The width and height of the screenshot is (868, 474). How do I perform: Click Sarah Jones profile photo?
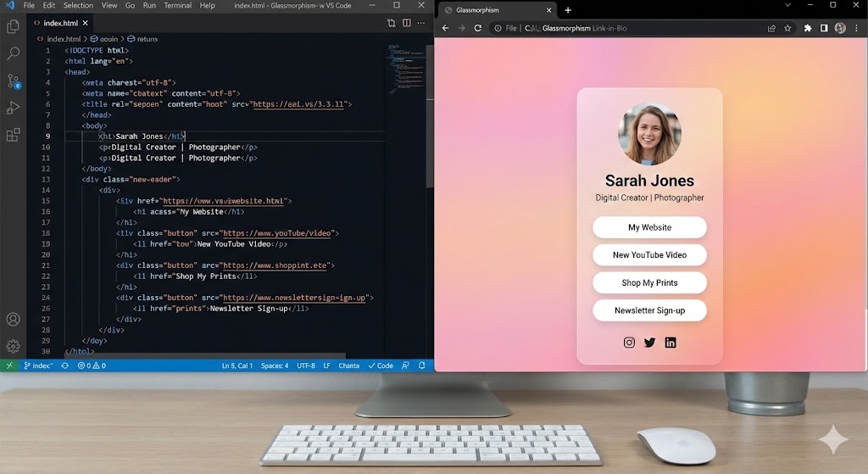click(x=650, y=133)
